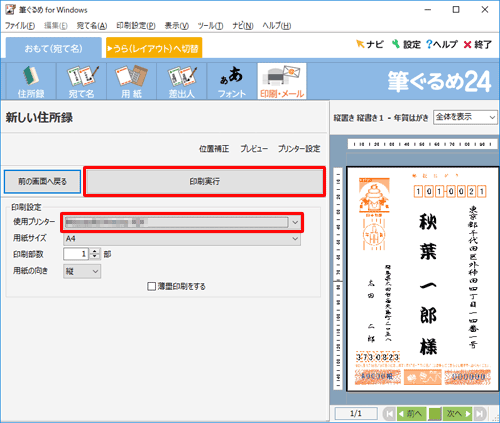500x423 pixels.
Task: Open the 表示(V) menu
Action: click(x=176, y=26)
